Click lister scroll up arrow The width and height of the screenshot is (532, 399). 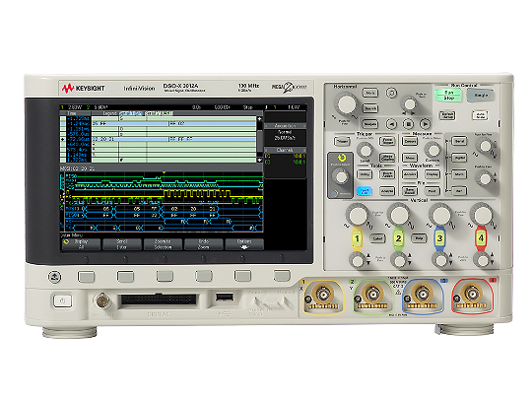[x=260, y=119]
